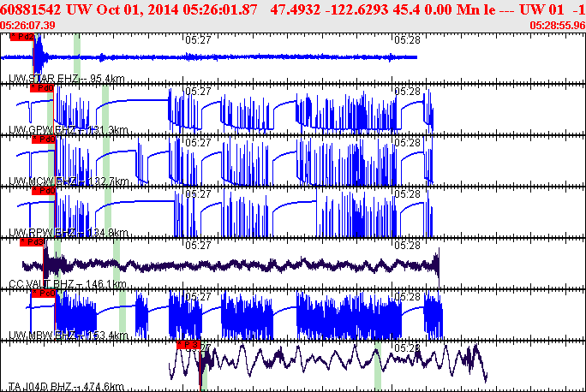Click the leftmost green bar on TA.J04D trace

[x=204, y=365]
